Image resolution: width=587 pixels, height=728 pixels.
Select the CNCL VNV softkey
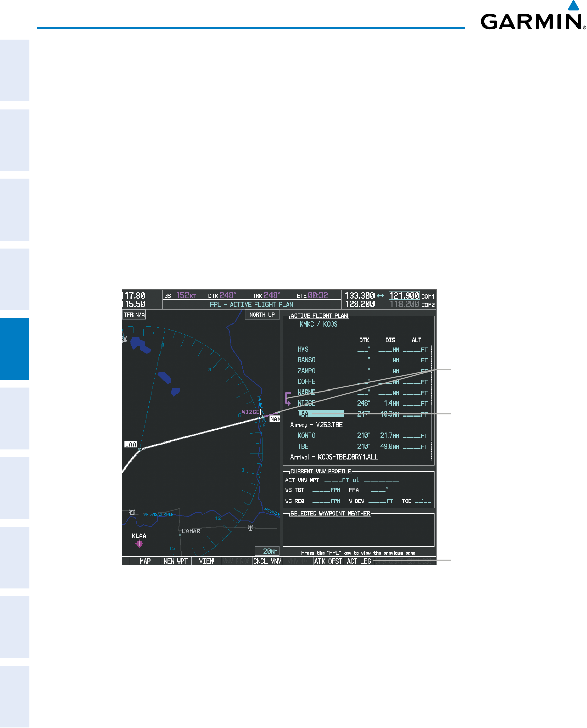[268, 561]
